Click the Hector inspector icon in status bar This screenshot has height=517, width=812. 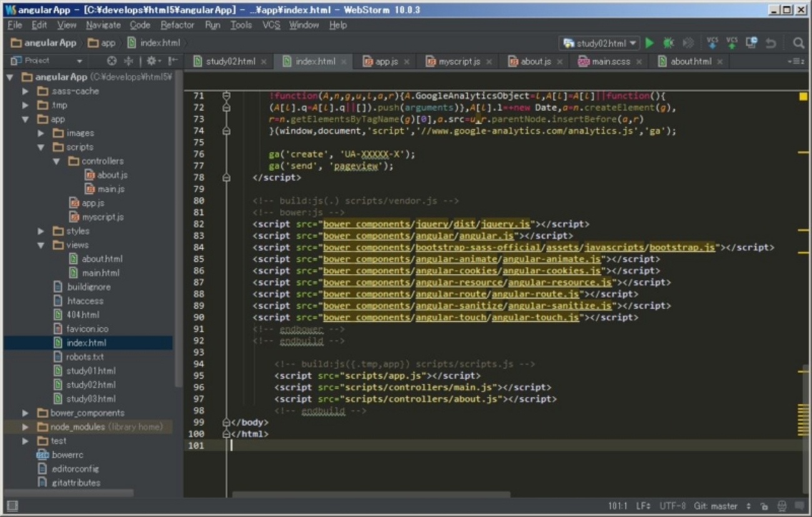781,506
